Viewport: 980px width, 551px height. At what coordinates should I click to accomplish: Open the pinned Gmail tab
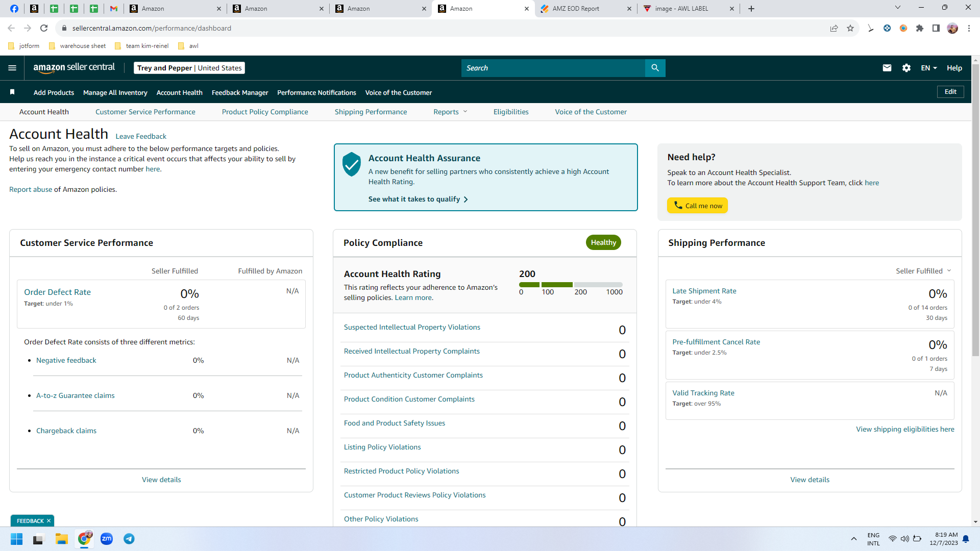(114, 9)
